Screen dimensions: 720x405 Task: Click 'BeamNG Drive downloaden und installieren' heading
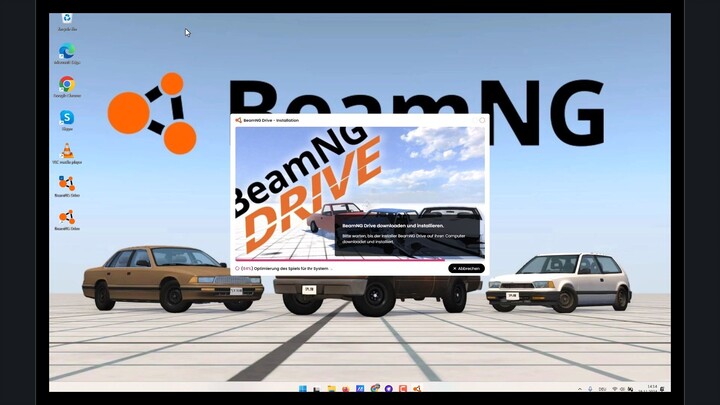393,226
